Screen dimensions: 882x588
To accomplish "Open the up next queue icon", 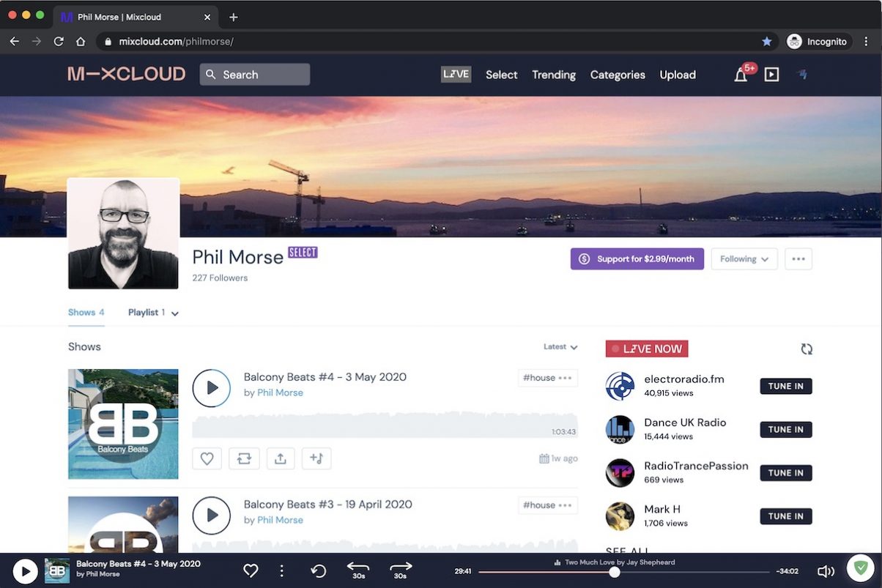I will pos(771,74).
